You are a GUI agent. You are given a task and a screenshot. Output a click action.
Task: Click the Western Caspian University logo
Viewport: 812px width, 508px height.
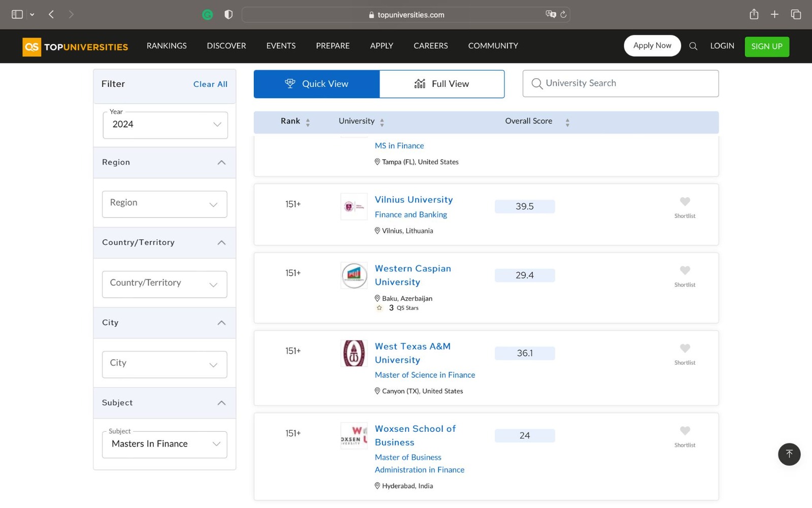point(354,275)
